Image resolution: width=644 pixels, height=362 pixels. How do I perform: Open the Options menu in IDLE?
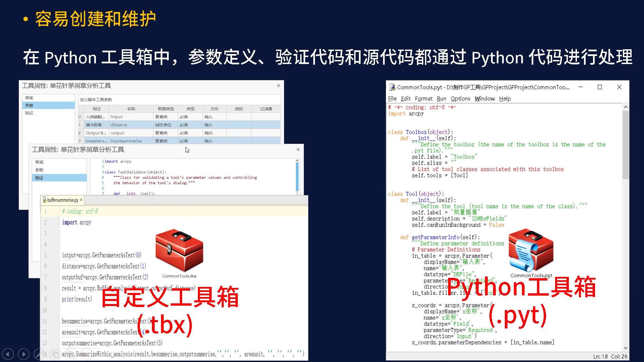(x=460, y=99)
